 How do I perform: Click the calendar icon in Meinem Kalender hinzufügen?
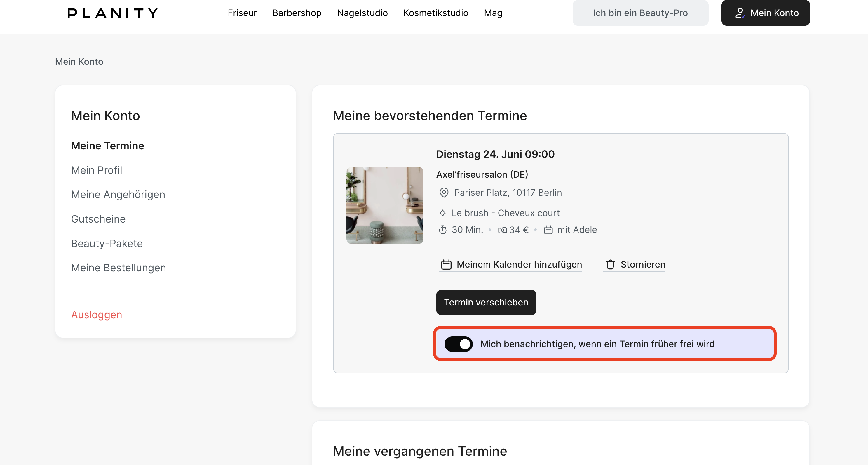(447, 264)
